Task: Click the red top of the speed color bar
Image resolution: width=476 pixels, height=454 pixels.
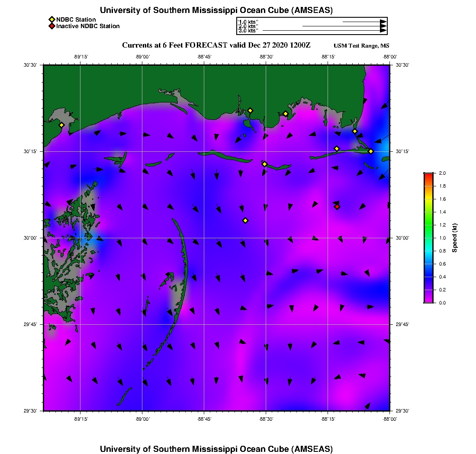Action: [x=428, y=175]
